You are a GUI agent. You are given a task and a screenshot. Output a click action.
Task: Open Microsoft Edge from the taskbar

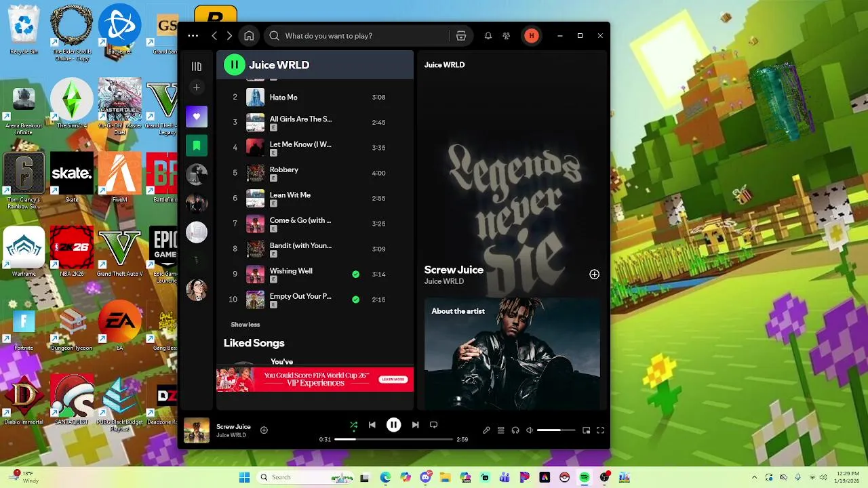tap(385, 477)
